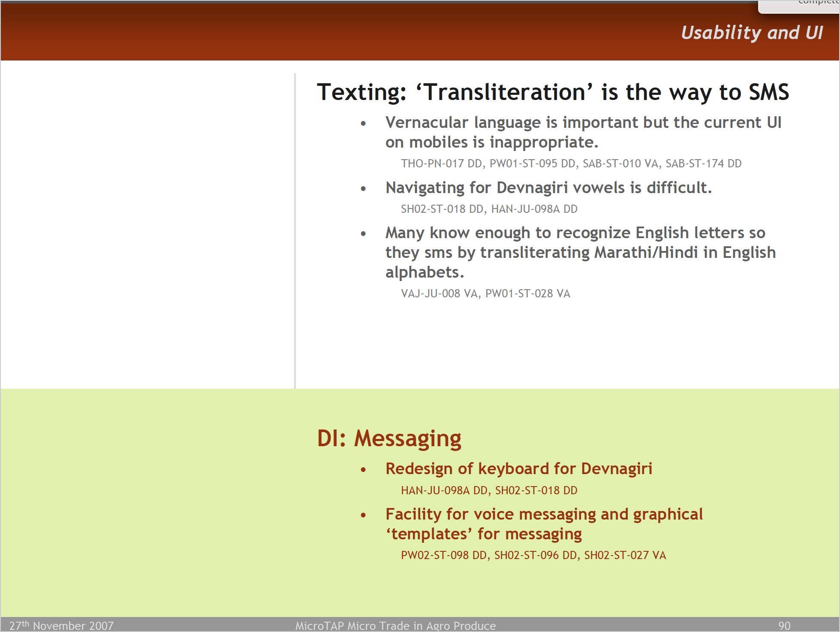Click reference line starting 'HAN-JU-098A DD' in green section
This screenshot has height=632, width=840.
489,490
